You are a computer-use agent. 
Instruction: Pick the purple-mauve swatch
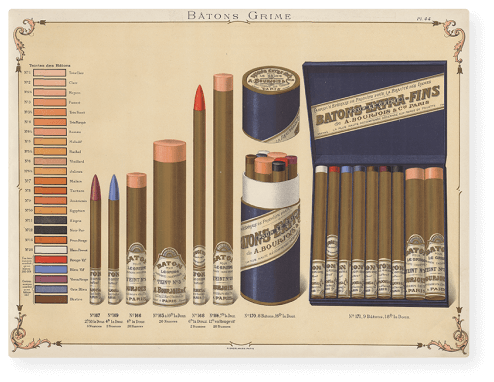tap(51, 279)
